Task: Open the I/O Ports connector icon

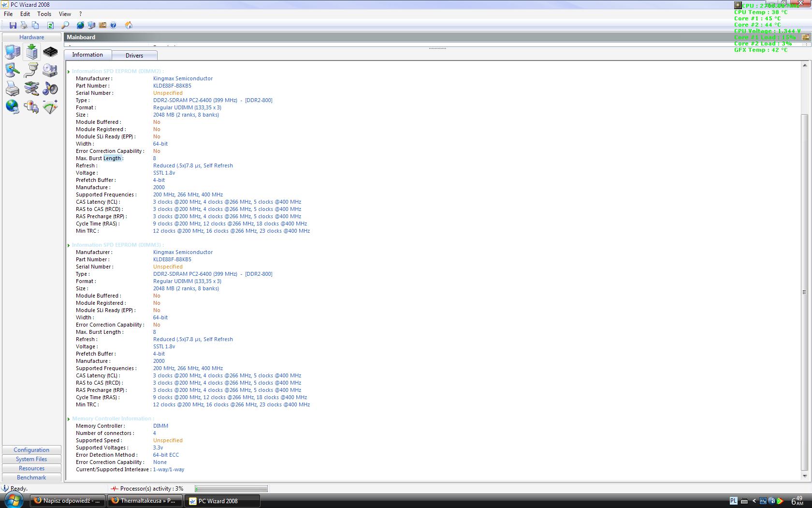Action: coord(31,70)
